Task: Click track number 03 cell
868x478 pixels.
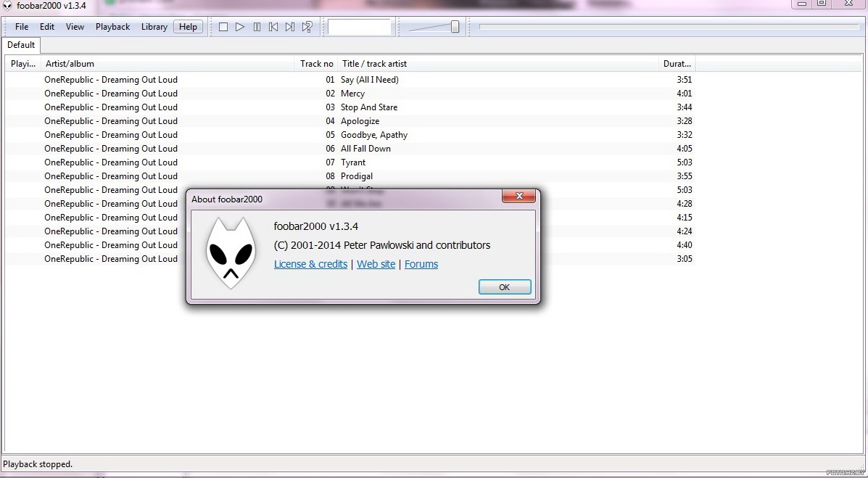Action: point(330,107)
